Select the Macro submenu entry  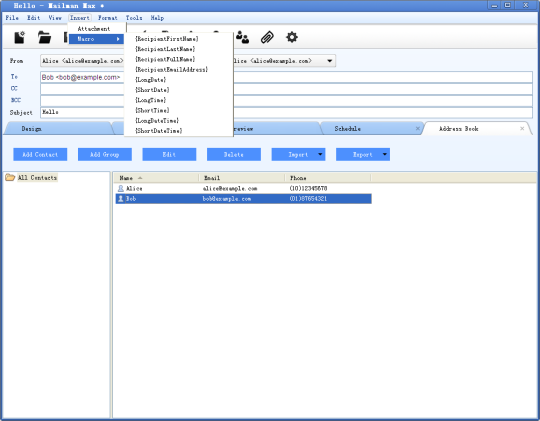(96, 39)
